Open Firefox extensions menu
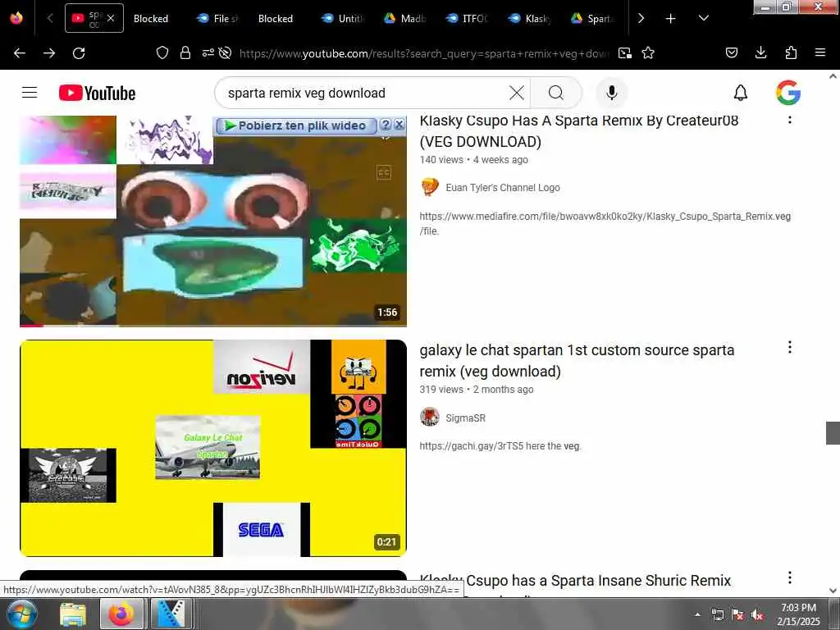Screen dimensions: 840x630 pos(791,52)
